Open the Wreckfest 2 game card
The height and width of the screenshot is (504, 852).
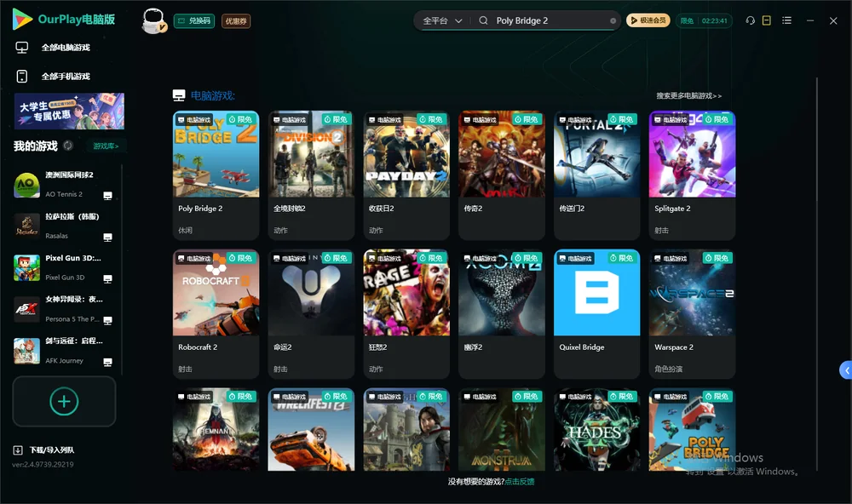tap(311, 429)
